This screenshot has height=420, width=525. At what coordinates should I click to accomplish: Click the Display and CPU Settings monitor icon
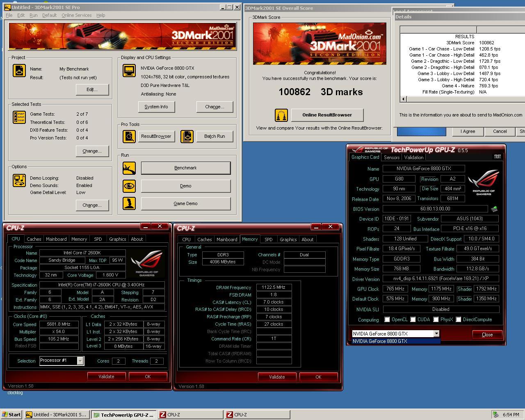pyautogui.click(x=129, y=71)
